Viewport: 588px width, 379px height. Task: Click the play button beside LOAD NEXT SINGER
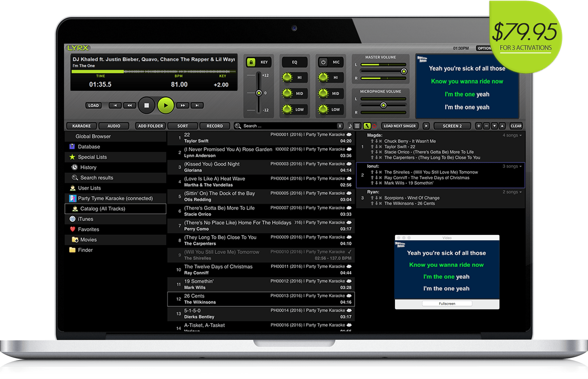pyautogui.click(x=426, y=126)
